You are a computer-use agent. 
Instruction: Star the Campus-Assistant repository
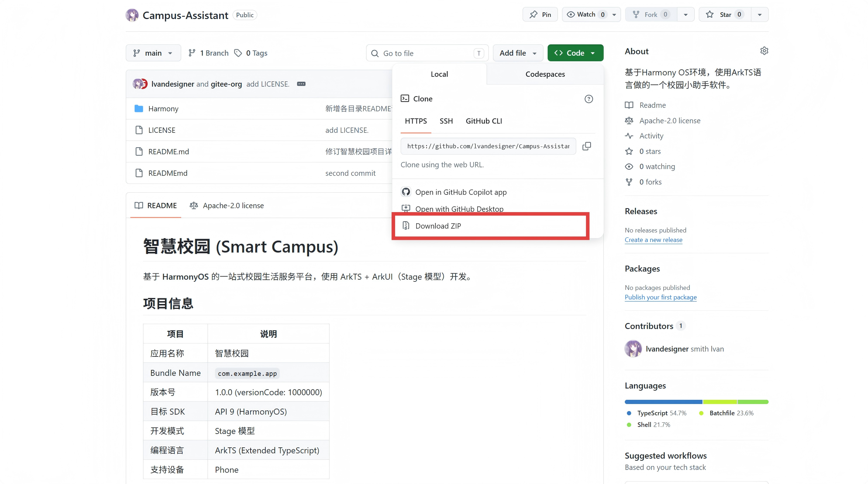point(725,14)
